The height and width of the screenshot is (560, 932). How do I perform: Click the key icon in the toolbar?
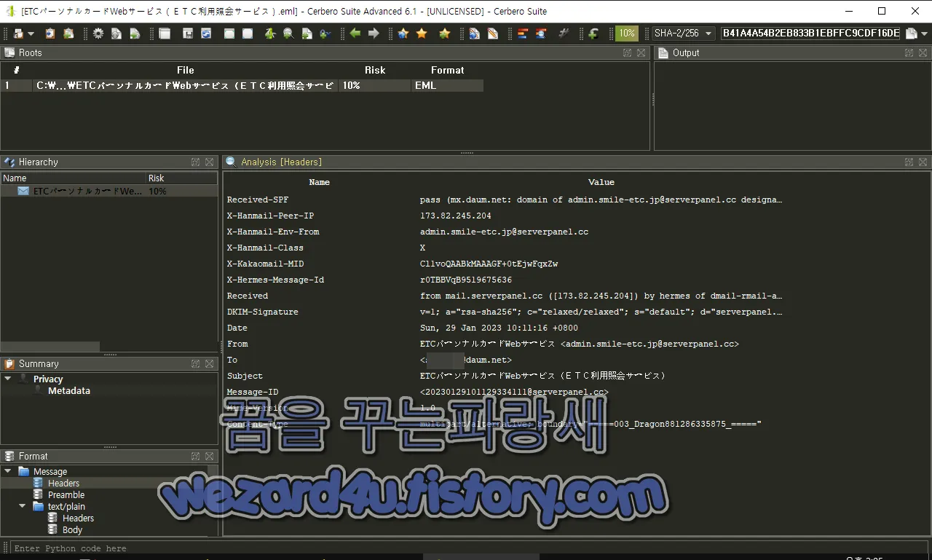coord(325,33)
